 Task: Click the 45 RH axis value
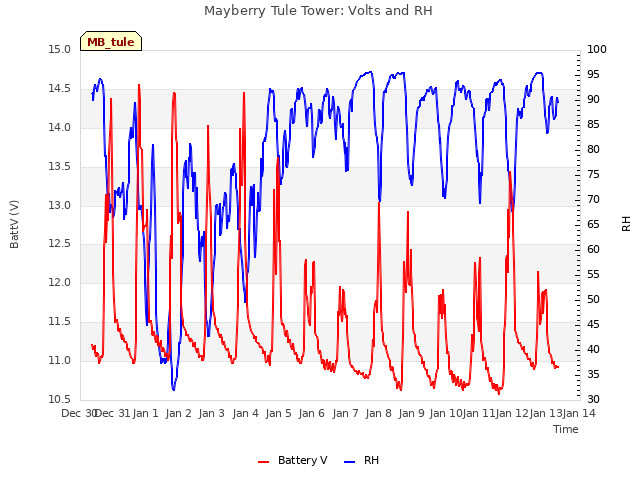pos(593,324)
